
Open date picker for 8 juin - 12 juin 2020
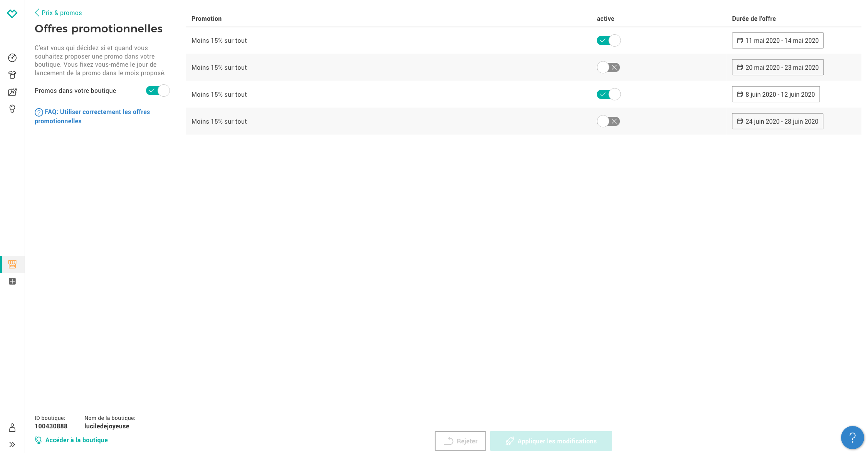click(x=776, y=94)
